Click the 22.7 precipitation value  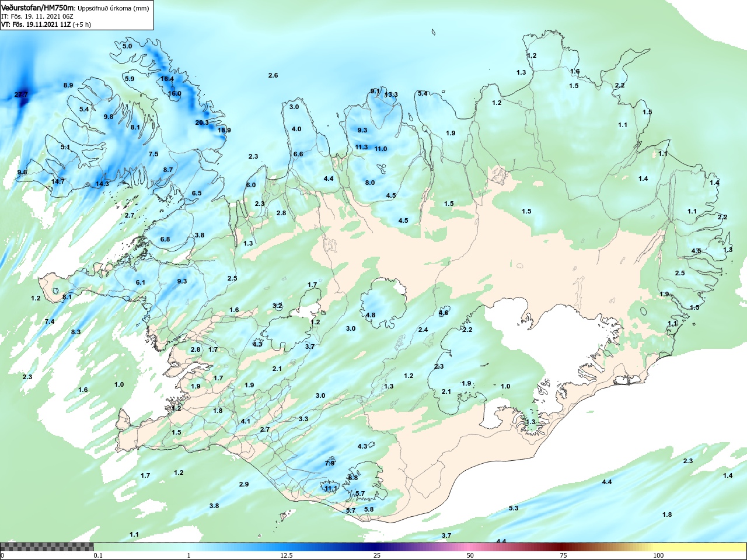[21, 94]
